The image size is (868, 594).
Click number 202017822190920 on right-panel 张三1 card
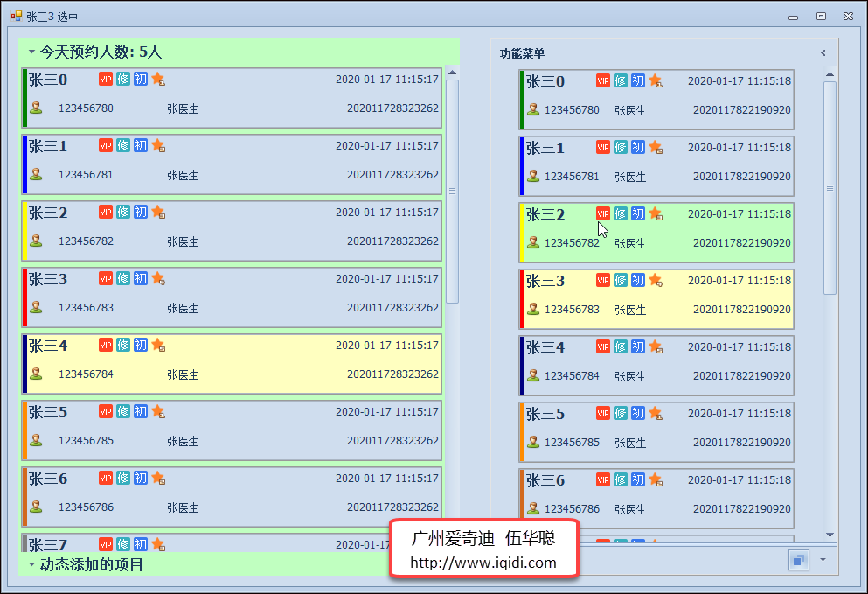click(742, 176)
